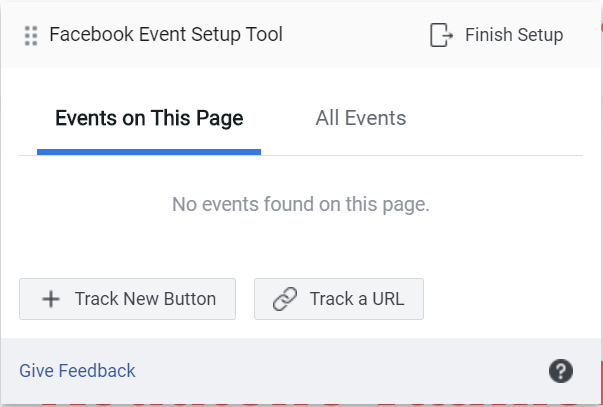
Task: Open help via the question mark icon
Action: [x=561, y=371]
